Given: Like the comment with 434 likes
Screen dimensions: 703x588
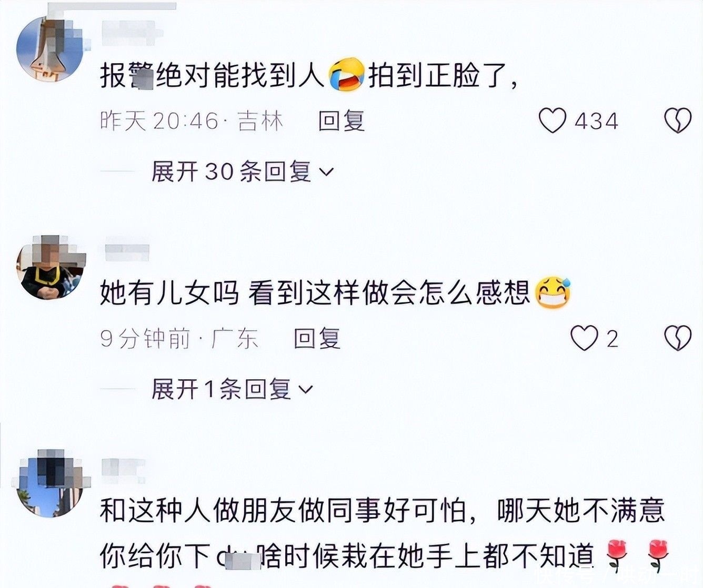Looking at the screenshot, I should coord(553,121).
